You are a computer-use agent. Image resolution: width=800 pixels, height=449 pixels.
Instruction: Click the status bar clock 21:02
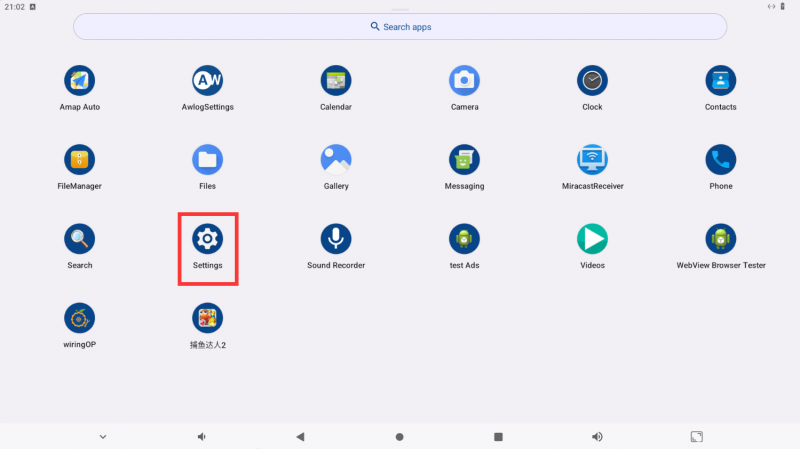[x=14, y=7]
